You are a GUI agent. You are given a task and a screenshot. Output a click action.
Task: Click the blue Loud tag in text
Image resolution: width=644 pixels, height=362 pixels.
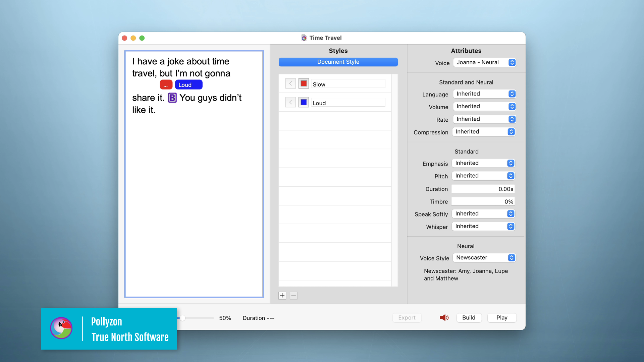(x=189, y=85)
